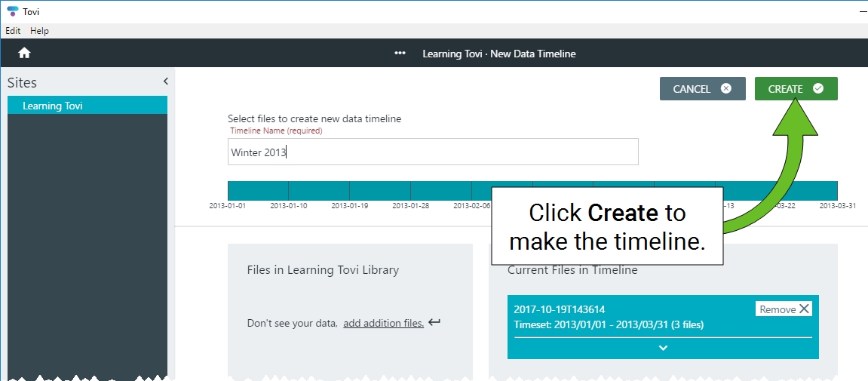The width and height of the screenshot is (868, 381).
Task: Click the 2013-01-19 timeline date label
Action: (x=349, y=205)
